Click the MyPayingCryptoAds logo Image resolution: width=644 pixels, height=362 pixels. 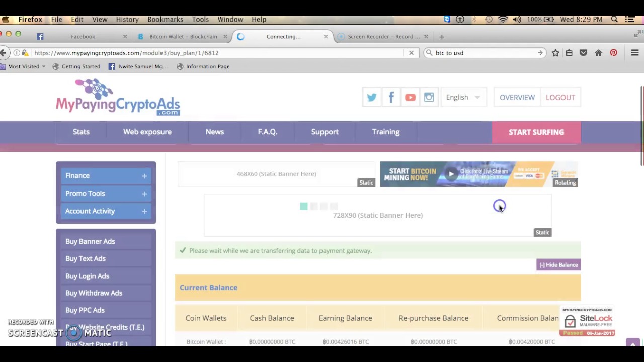pos(118,97)
